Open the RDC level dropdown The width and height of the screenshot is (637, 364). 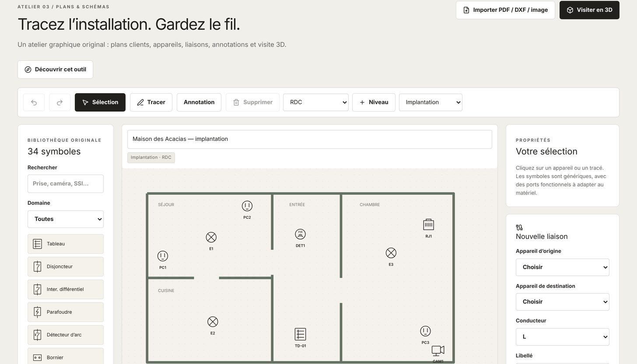(316, 102)
